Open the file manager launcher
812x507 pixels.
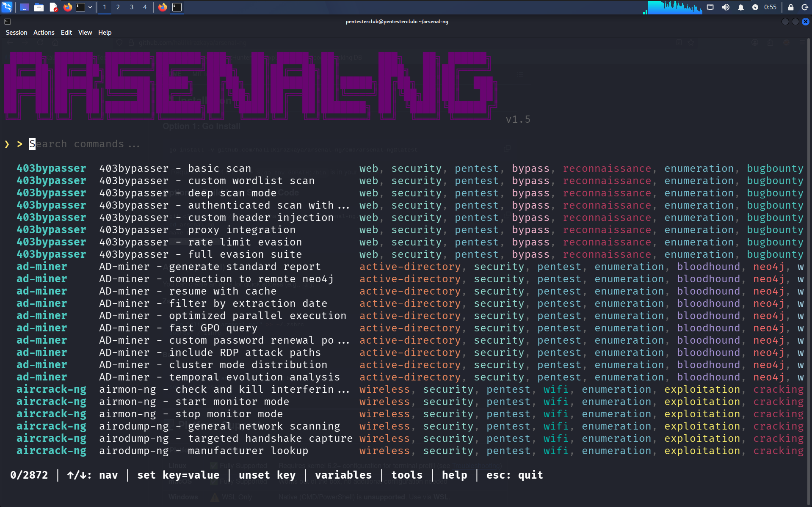[x=39, y=7]
